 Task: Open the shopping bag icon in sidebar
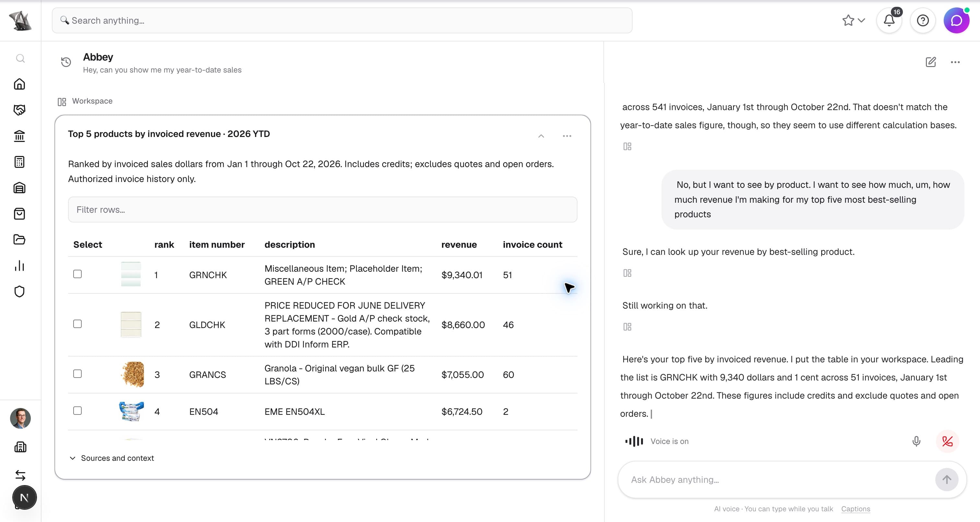coord(19,214)
